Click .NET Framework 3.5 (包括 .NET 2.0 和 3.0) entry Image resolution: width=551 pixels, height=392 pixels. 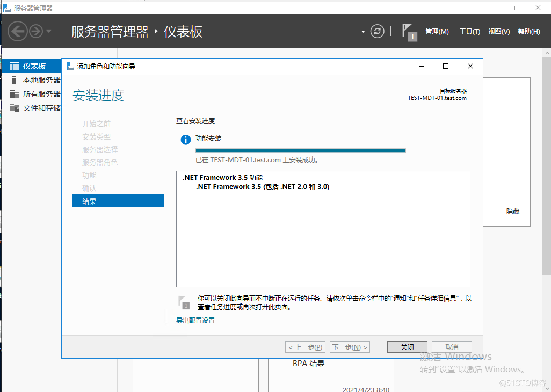click(263, 186)
